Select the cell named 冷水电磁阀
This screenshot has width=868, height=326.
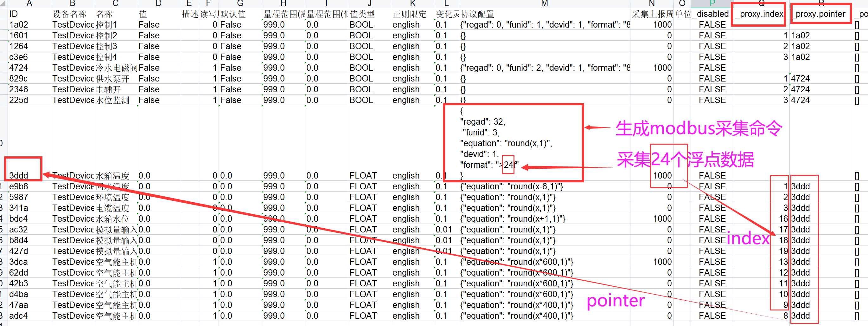pyautogui.click(x=116, y=68)
